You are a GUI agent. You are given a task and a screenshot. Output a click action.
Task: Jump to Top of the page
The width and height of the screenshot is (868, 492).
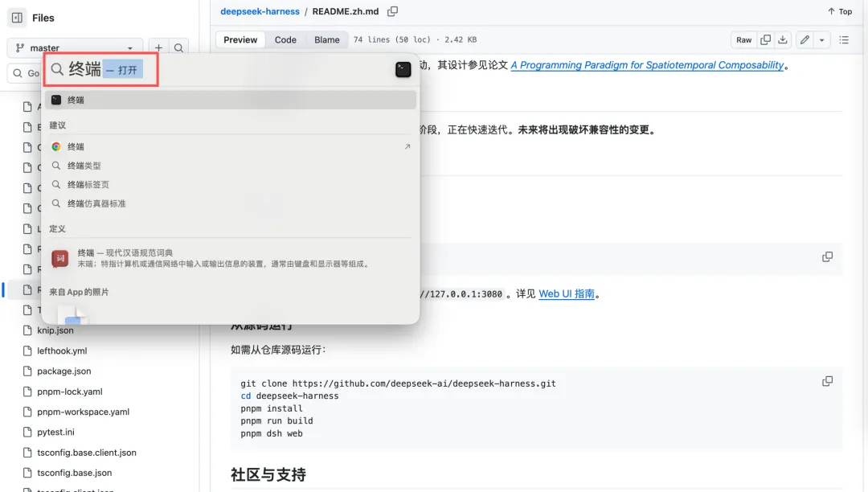[840, 11]
